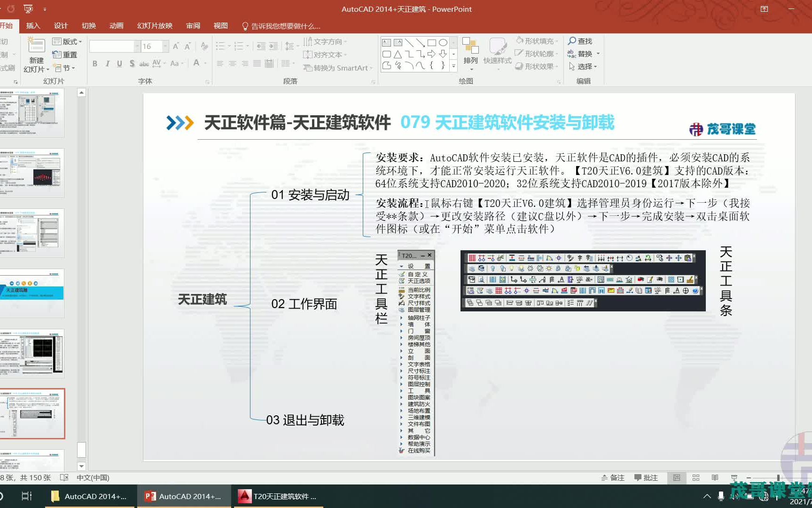The image size is (812, 508).
Task: Open the font size dropdown
Action: [165, 46]
